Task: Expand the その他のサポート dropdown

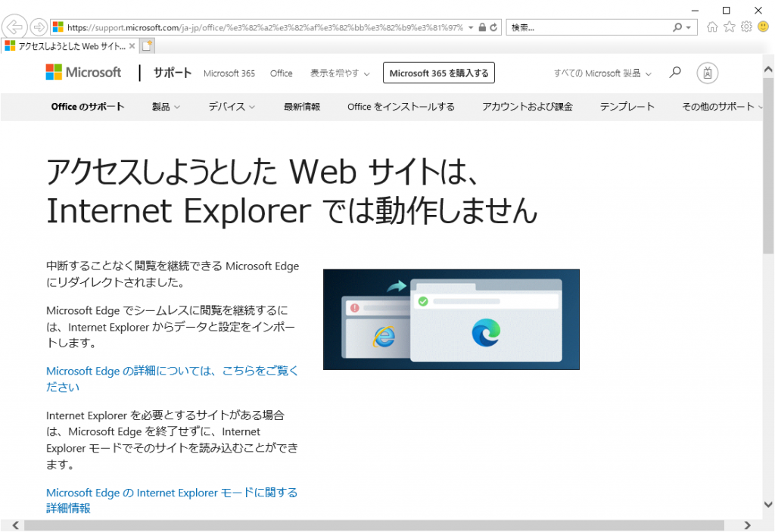Action: (x=722, y=106)
